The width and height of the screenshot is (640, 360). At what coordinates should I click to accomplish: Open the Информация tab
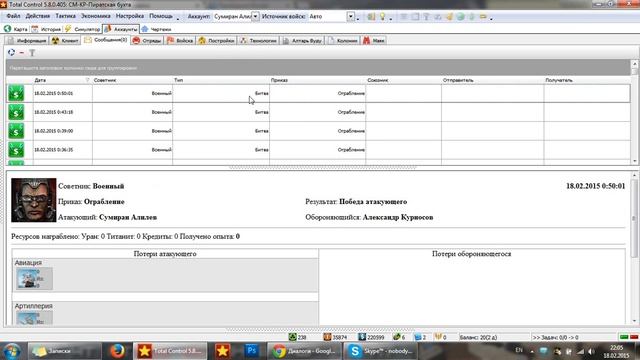(x=27, y=40)
